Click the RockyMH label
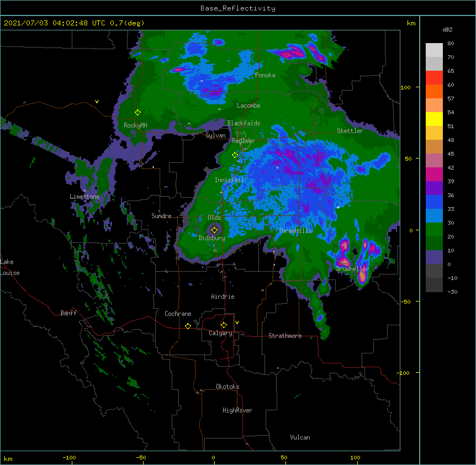Viewport: 476px width, 465px height. point(135,125)
